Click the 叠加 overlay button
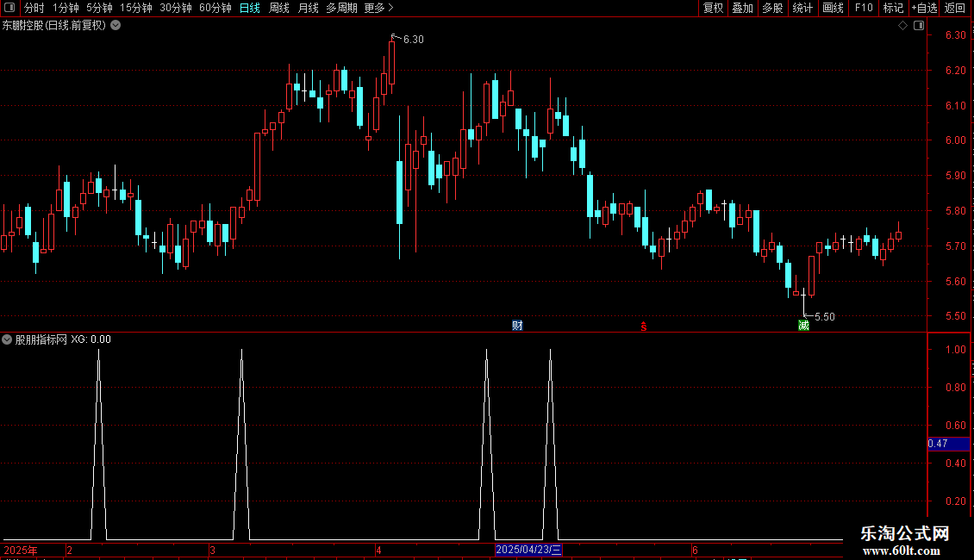This screenshot has width=974, height=560. 742,8
